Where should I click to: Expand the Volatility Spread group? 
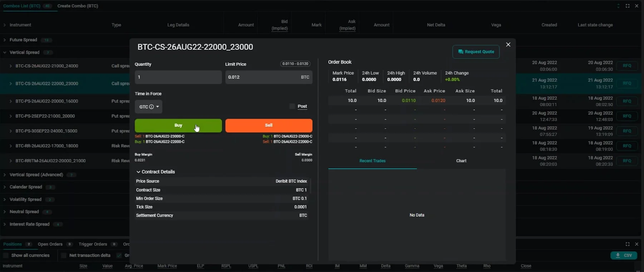pos(5,199)
